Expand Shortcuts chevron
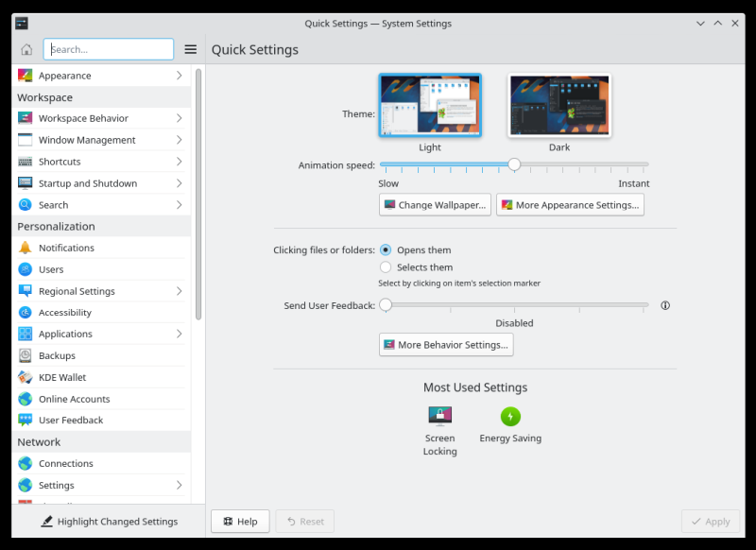Image resolution: width=756 pixels, height=550 pixels. click(x=179, y=162)
